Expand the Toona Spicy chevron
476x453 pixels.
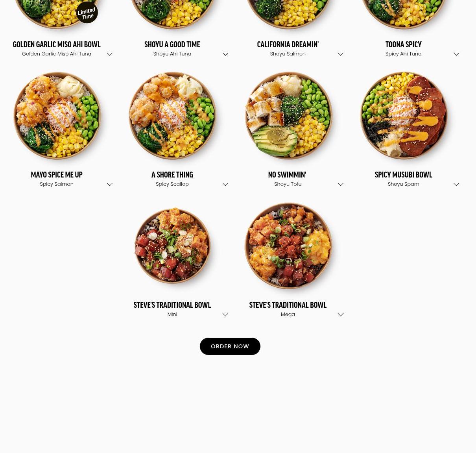(456, 54)
